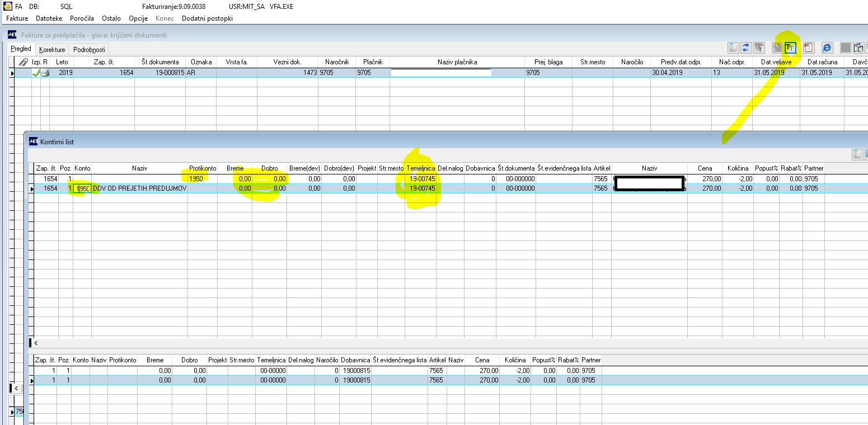Click the Dobavnica header in upper Kontirni grid

click(480, 168)
